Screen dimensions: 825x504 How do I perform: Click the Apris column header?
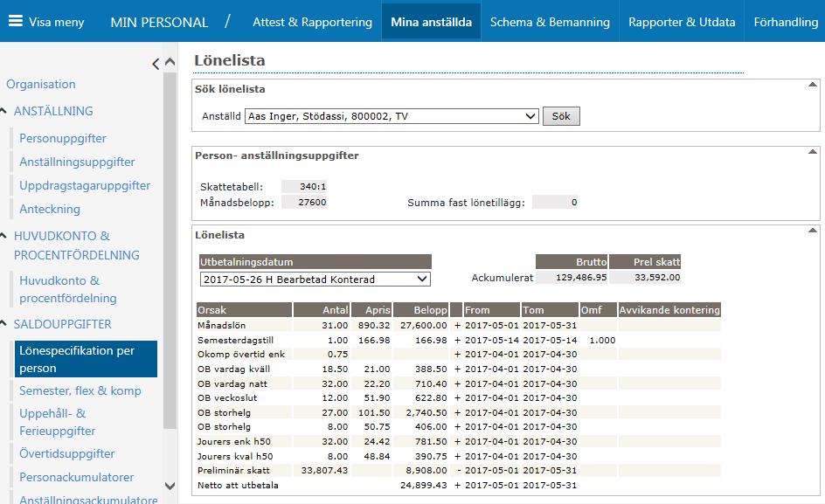coord(371,310)
